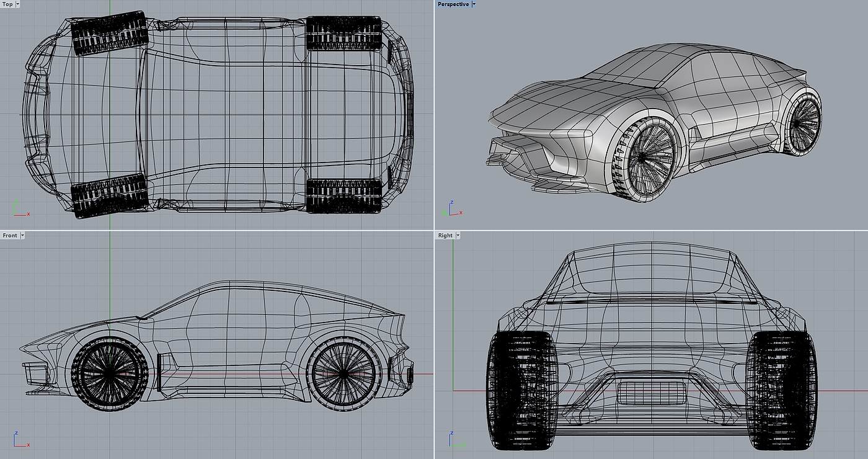This screenshot has width=868, height=459.
Task: Expand the Front viewport menu arrow
Action: [x=23, y=236]
